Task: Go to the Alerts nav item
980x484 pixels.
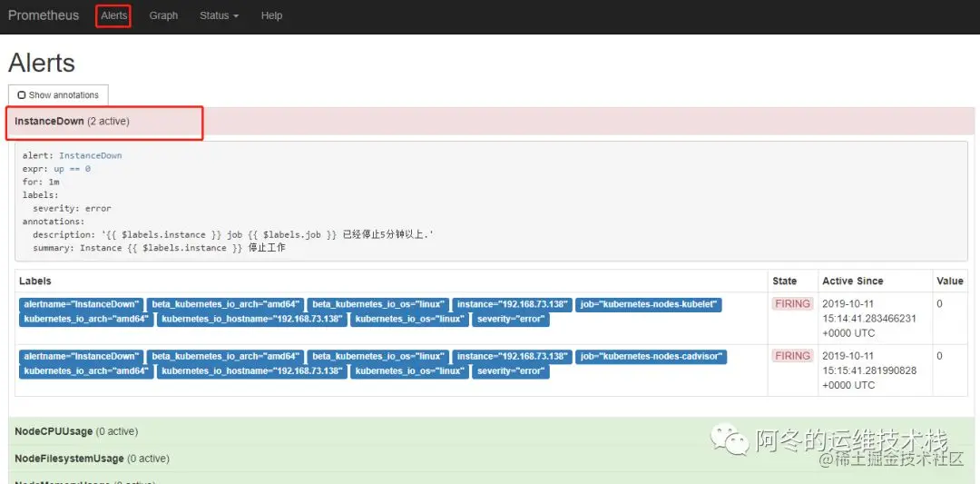Action: coord(113,15)
